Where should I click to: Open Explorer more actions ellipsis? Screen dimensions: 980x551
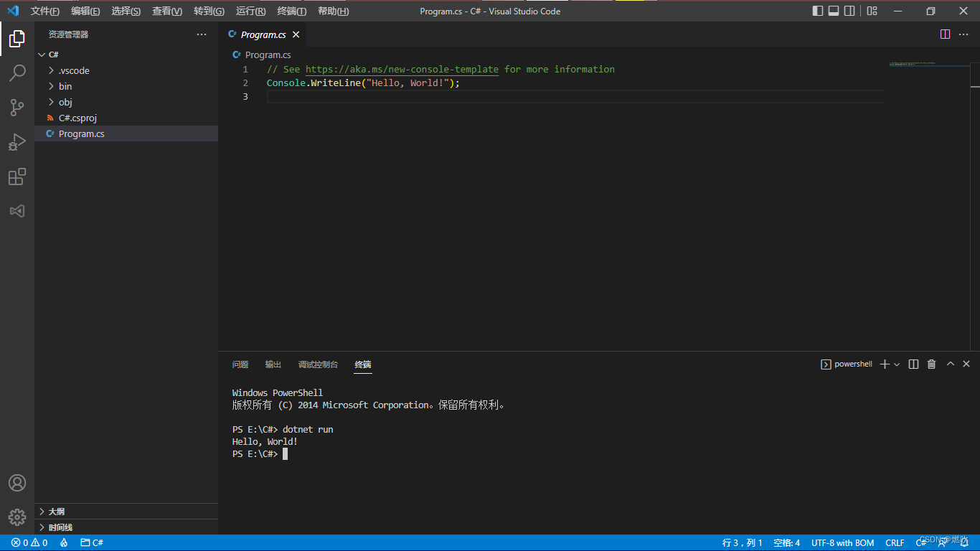tap(202, 34)
